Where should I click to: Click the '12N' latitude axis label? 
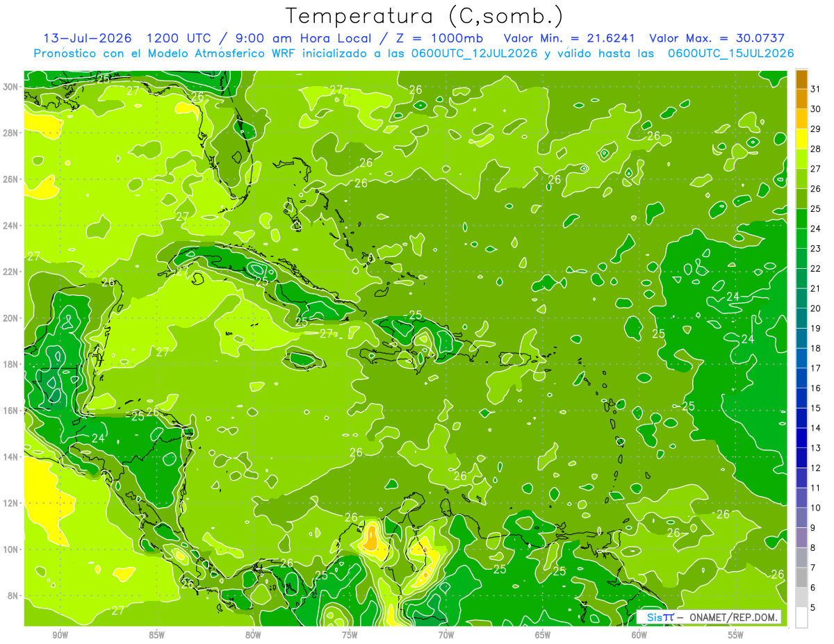click(11, 503)
